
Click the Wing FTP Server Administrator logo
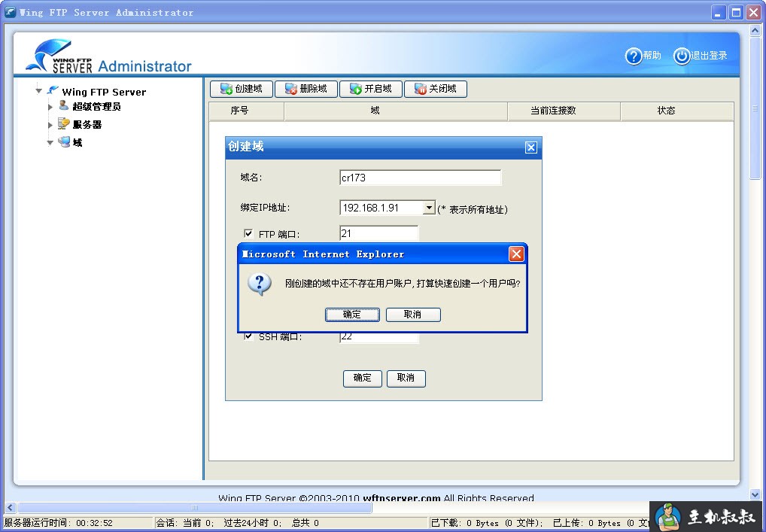tap(108, 56)
